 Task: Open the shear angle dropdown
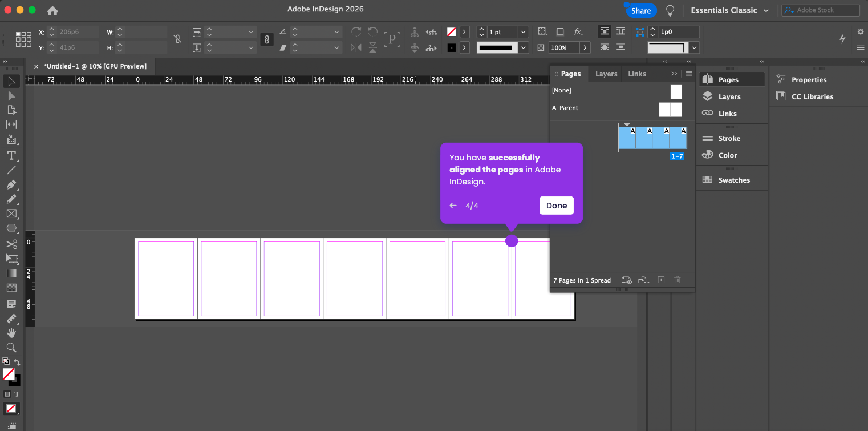tap(336, 48)
